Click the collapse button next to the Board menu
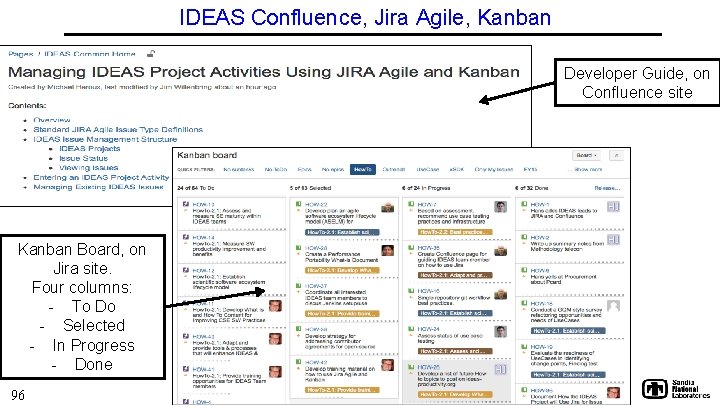Viewport: 720px width, 405px height. point(616,155)
